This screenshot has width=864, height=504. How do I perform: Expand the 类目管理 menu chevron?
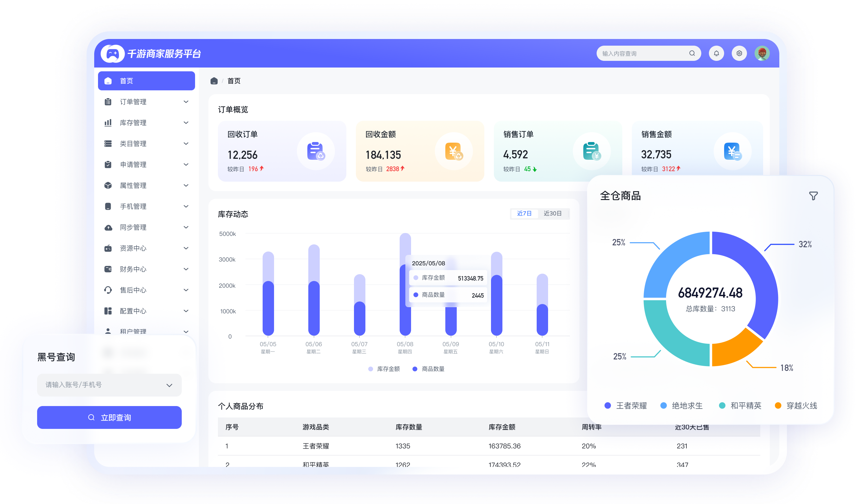coord(186,144)
